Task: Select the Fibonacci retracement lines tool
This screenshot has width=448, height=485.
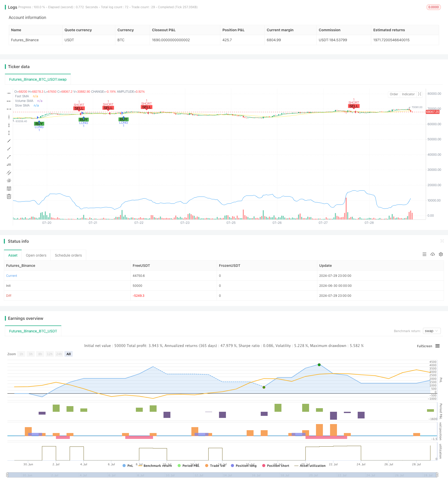Action: [x=9, y=188]
